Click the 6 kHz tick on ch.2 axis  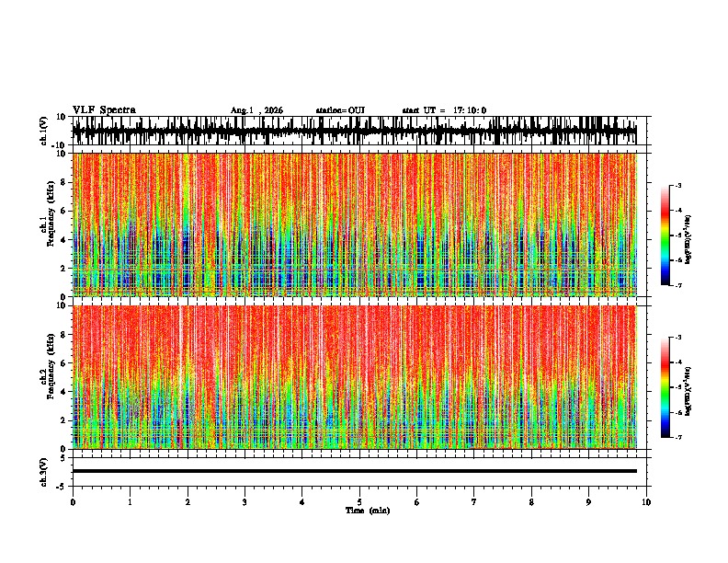click(x=63, y=363)
